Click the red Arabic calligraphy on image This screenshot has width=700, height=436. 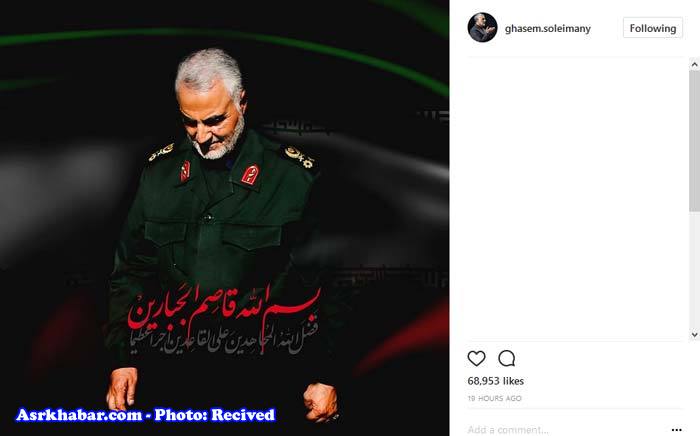(x=225, y=306)
